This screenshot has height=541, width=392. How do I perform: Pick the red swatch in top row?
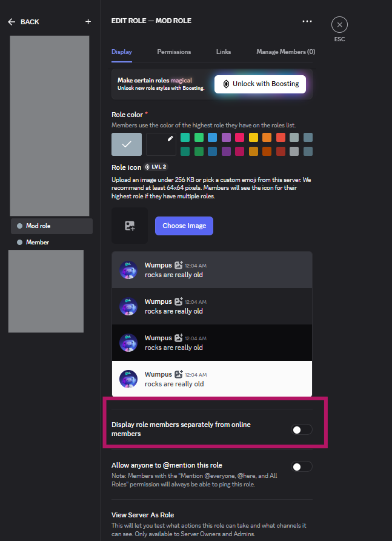[281, 137]
